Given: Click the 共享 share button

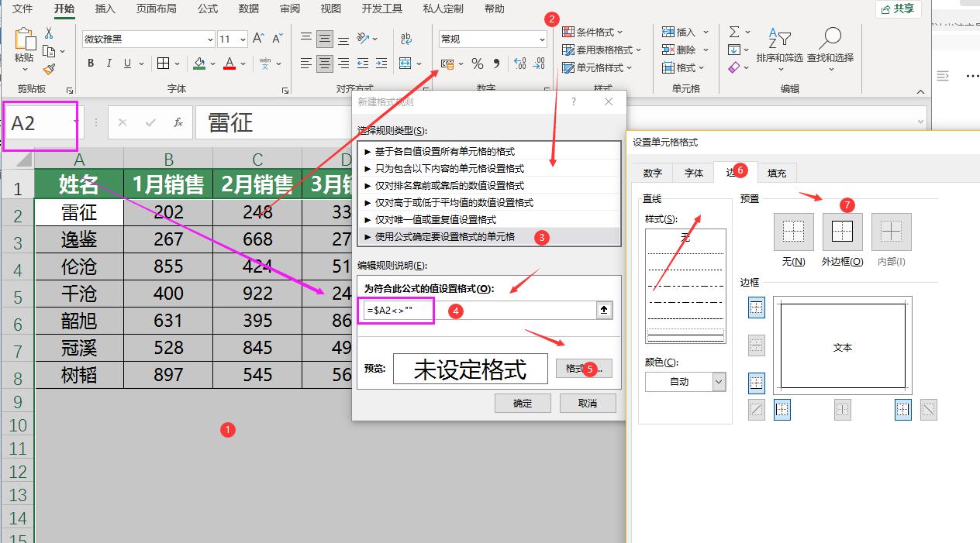Looking at the screenshot, I should tap(898, 9).
